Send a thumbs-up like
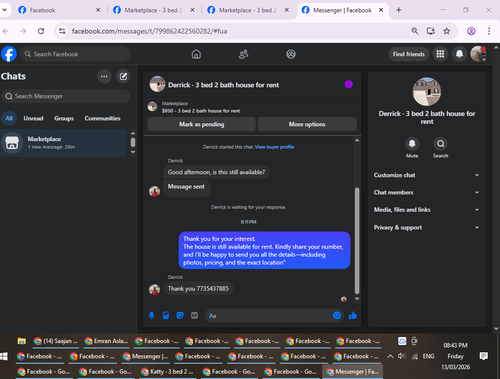The height and width of the screenshot is (379, 500). point(353,315)
